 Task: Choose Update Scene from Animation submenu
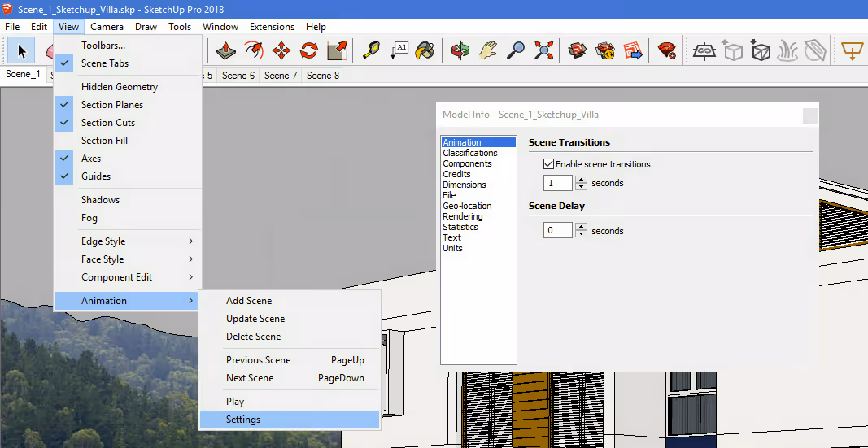click(x=290, y=319)
